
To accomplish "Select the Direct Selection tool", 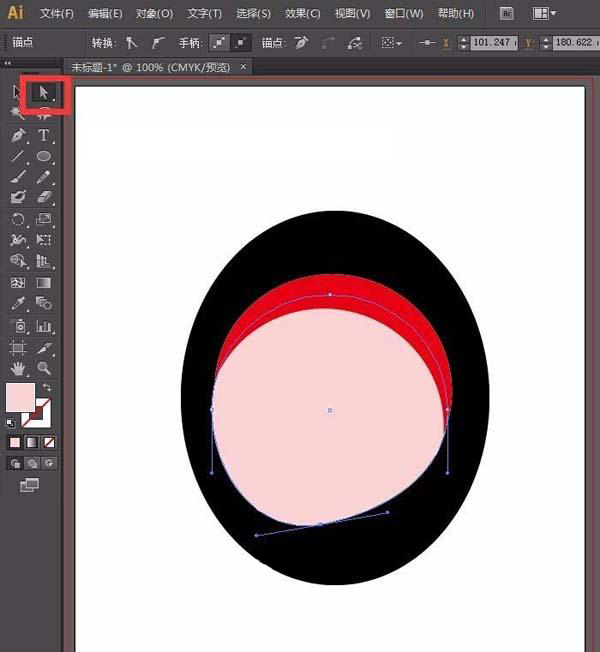I will 43,93.
